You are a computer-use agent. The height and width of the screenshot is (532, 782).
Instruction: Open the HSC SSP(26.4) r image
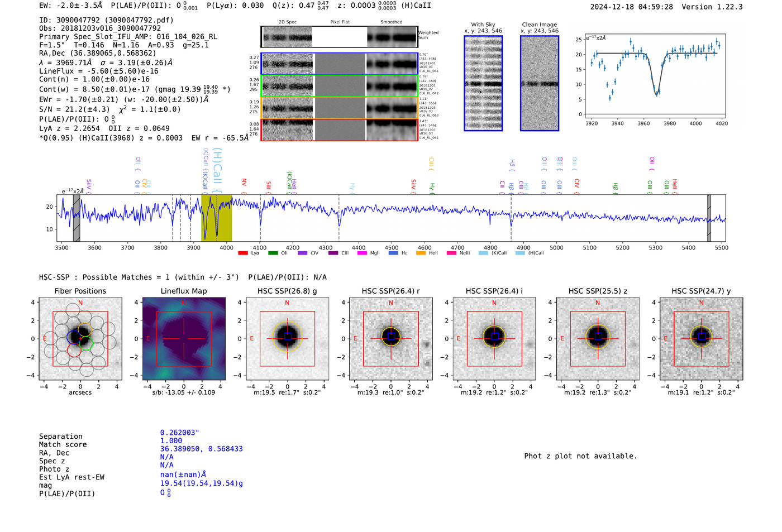(390, 338)
